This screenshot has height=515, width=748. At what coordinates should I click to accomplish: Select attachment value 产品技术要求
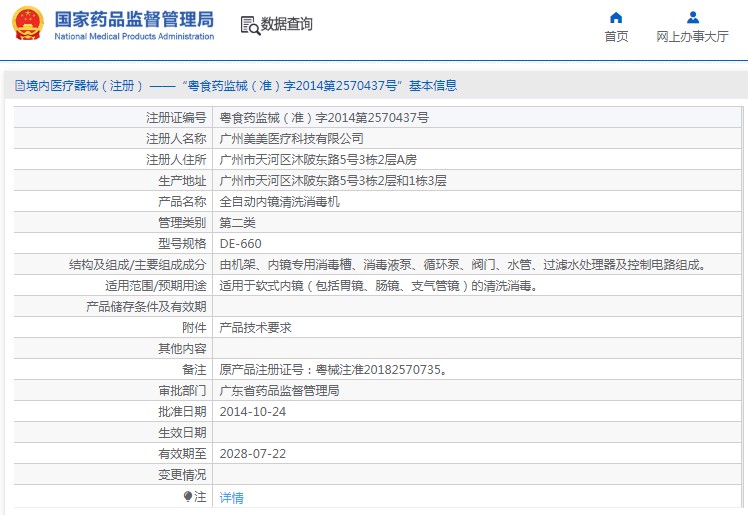click(x=255, y=328)
